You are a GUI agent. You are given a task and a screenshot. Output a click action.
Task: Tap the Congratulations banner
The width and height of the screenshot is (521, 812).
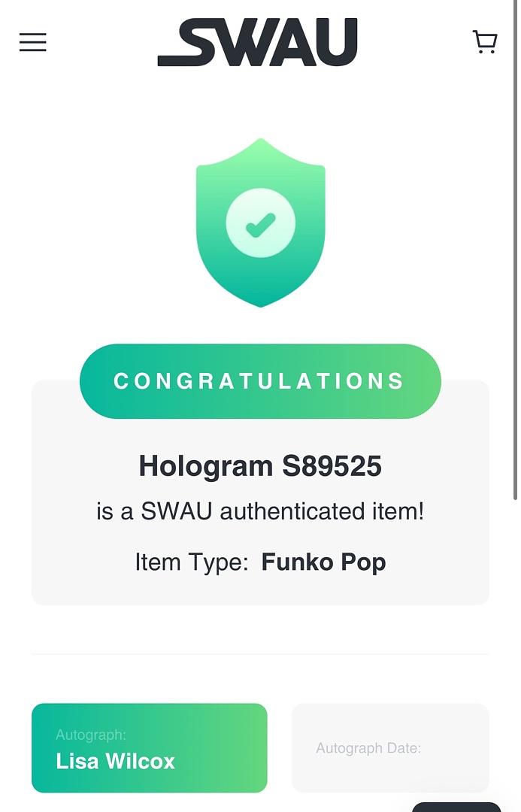[x=260, y=381]
